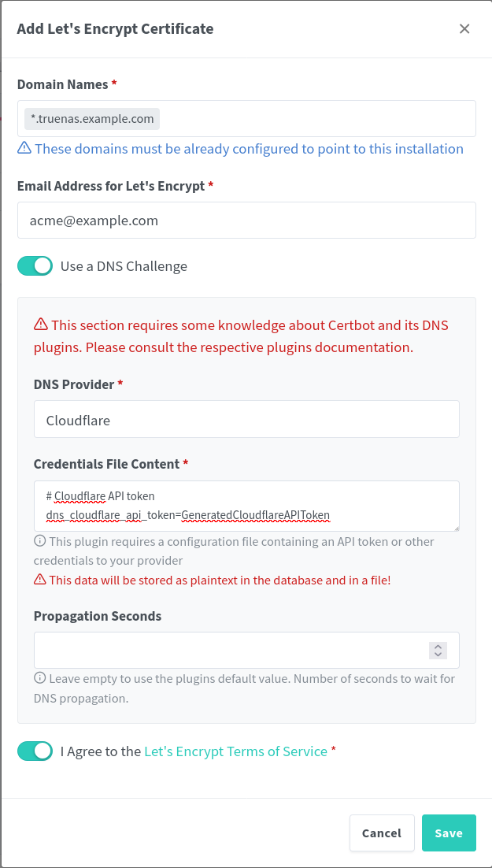
Task: Click the info icon below Credentials File Content
Action: pos(39,542)
